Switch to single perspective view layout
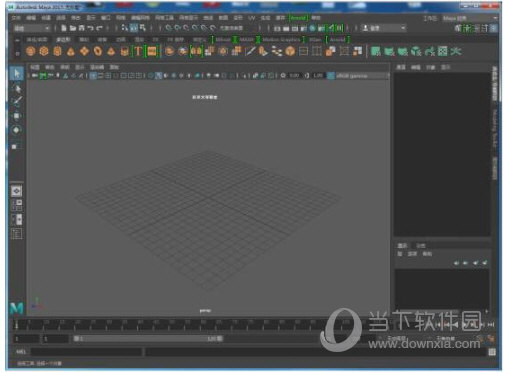The height and width of the screenshot is (373, 505). (x=17, y=191)
